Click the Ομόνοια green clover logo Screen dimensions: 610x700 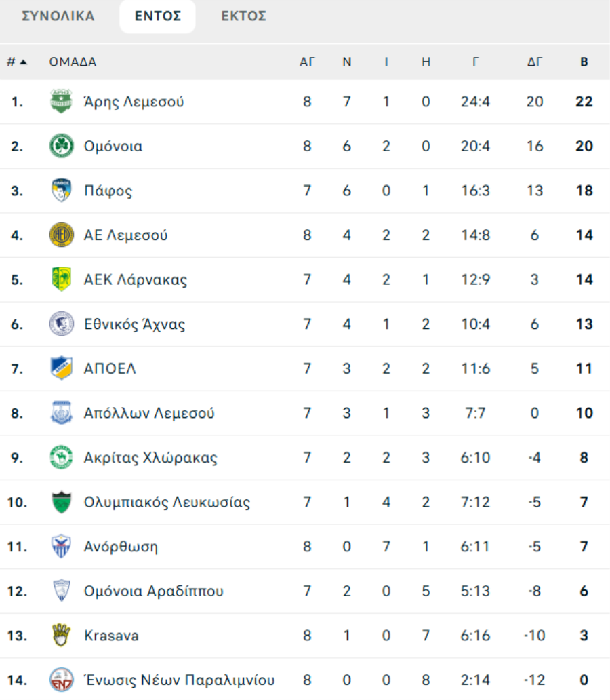61,147
